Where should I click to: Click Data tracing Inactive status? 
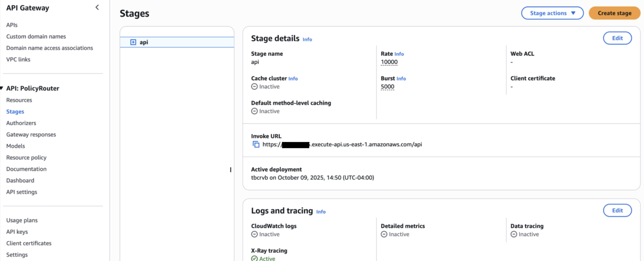(525, 234)
